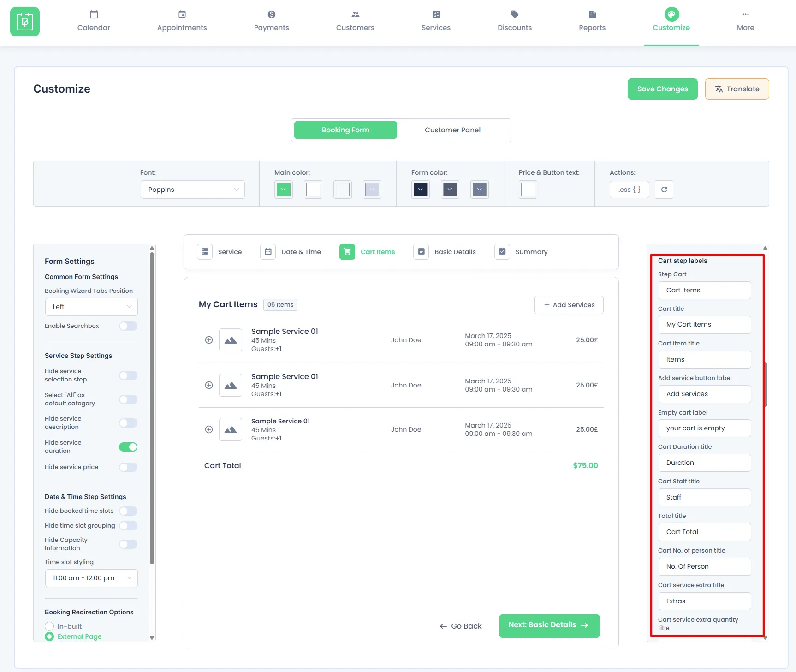Select the In-built redirection radio
This screenshot has height=672, width=796.
point(49,626)
